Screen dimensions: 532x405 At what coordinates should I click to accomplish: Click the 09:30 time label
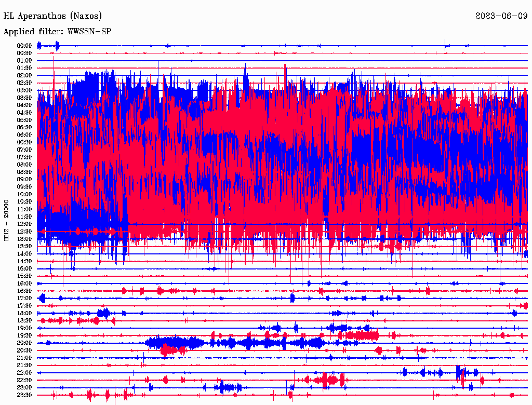24,186
